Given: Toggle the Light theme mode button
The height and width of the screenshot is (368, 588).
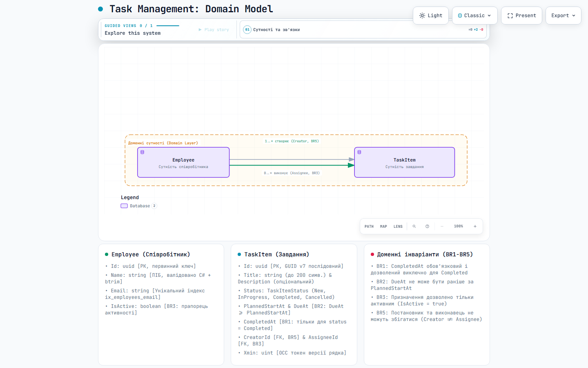Looking at the screenshot, I should [x=431, y=16].
